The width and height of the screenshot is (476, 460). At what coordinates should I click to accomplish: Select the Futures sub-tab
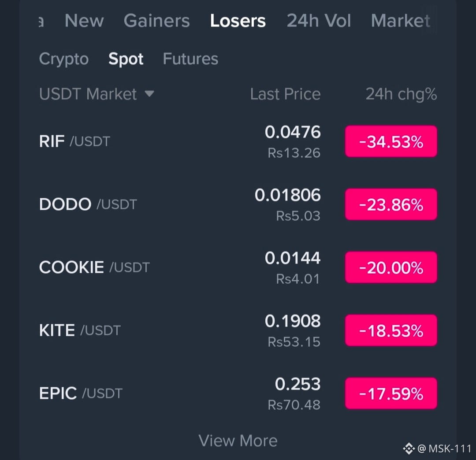pos(190,59)
